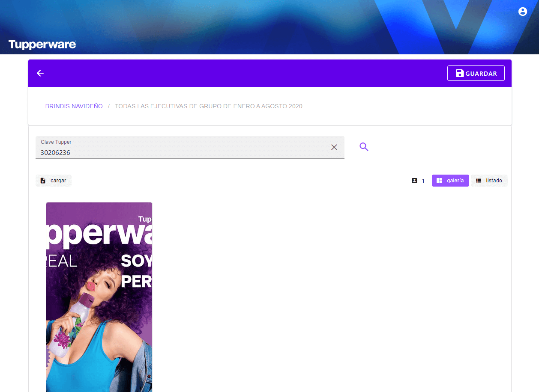
Task: Upload a file with the cargar button
Action: pyautogui.click(x=54, y=181)
